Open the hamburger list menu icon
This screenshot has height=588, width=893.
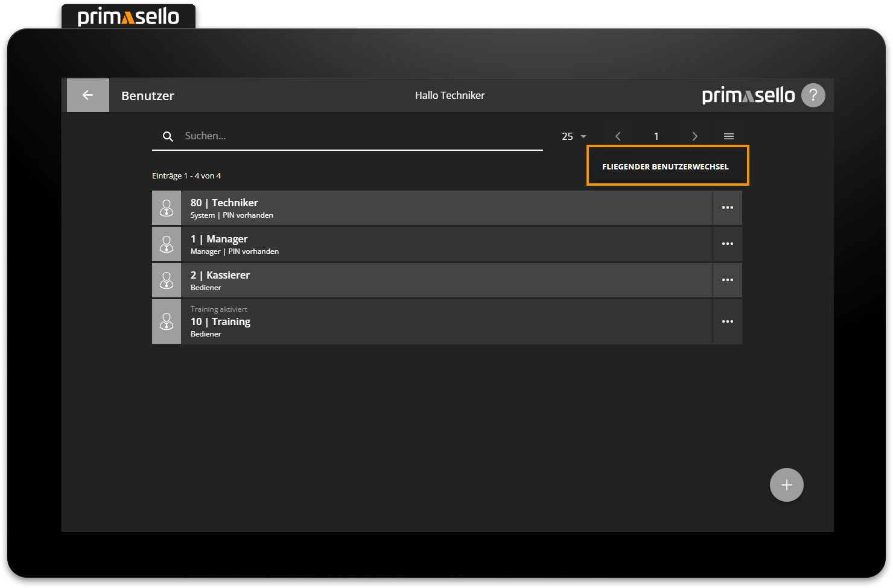click(728, 136)
